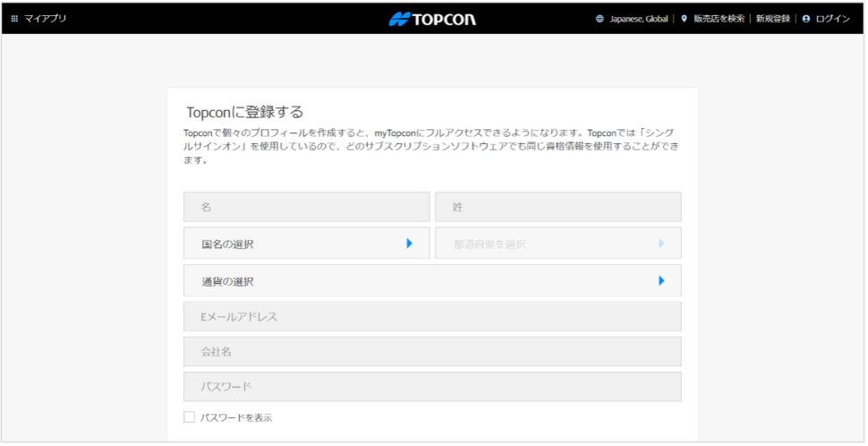Click the location pin icon
The height and width of the screenshot is (446, 868).
685,19
